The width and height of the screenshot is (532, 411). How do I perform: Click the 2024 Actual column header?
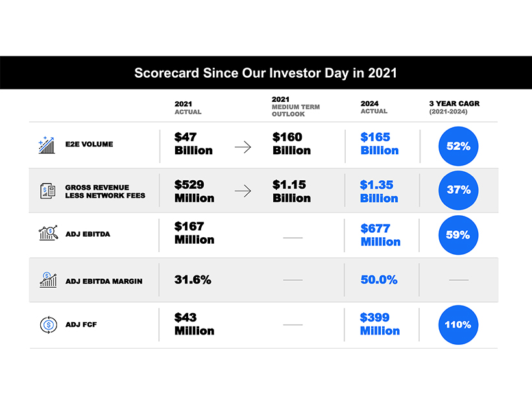(374, 107)
